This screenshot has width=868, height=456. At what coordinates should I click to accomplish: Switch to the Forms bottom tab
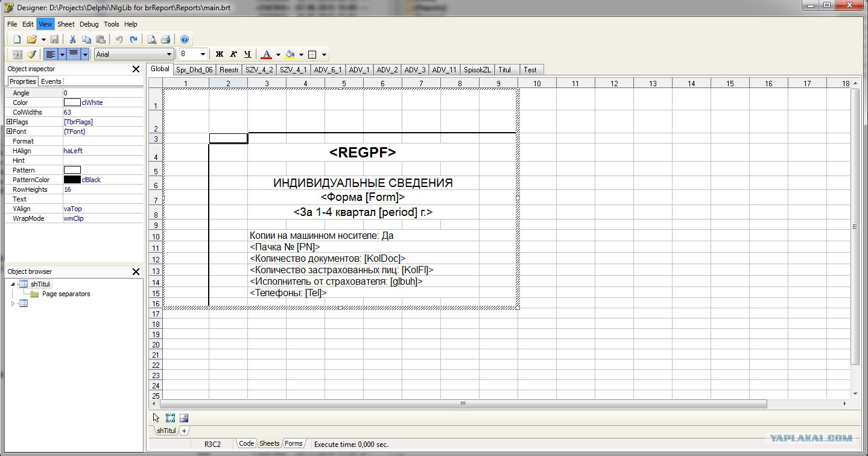293,444
